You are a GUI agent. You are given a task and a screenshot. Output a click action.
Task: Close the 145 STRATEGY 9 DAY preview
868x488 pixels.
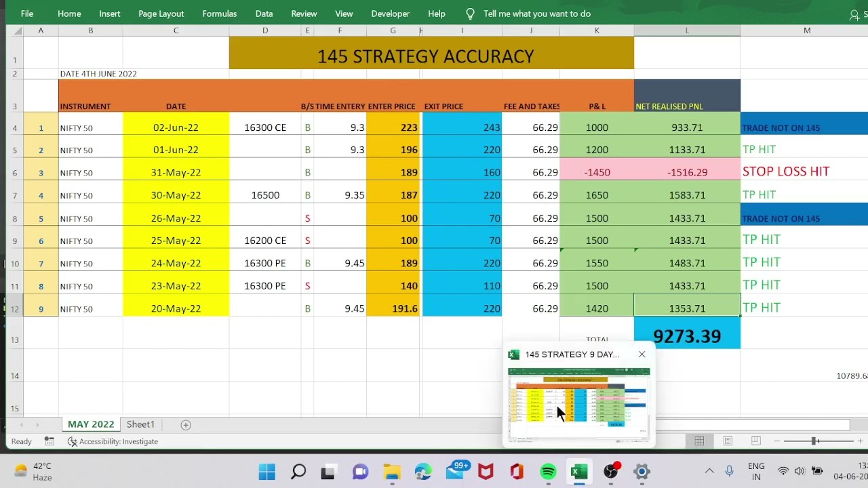pyautogui.click(x=642, y=354)
